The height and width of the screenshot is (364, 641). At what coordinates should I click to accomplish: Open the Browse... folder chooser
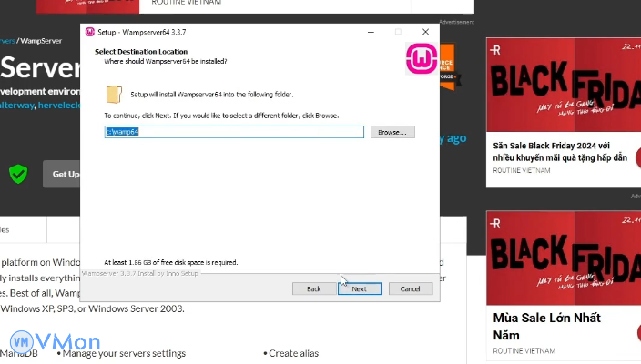pyautogui.click(x=392, y=132)
